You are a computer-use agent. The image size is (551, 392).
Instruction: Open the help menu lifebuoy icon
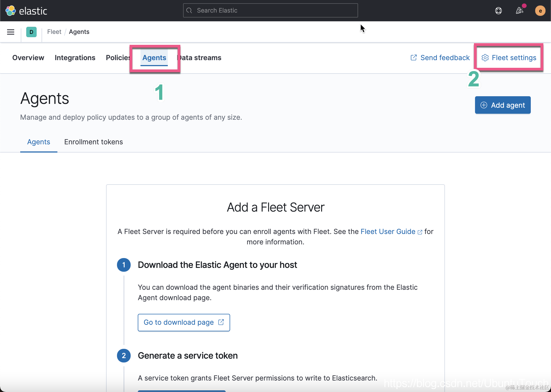coord(498,11)
